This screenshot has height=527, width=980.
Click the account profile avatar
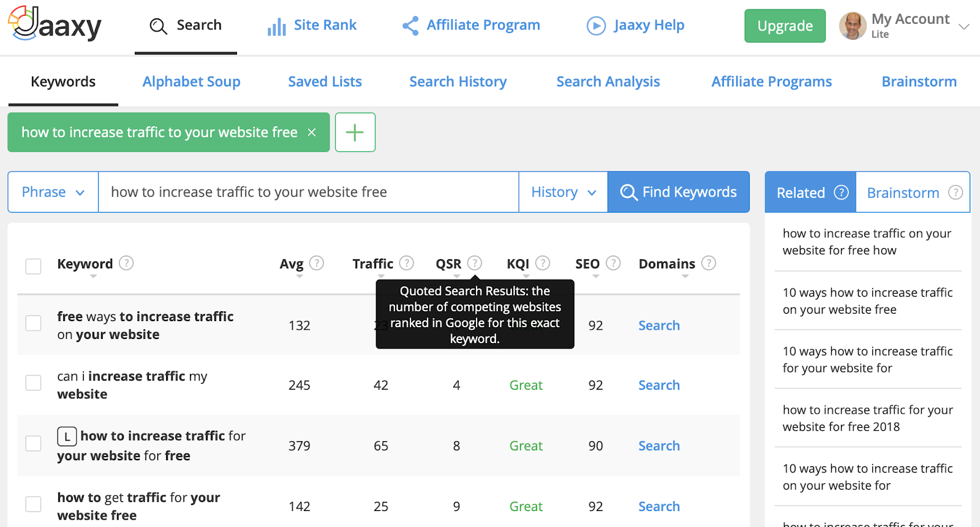tap(853, 26)
